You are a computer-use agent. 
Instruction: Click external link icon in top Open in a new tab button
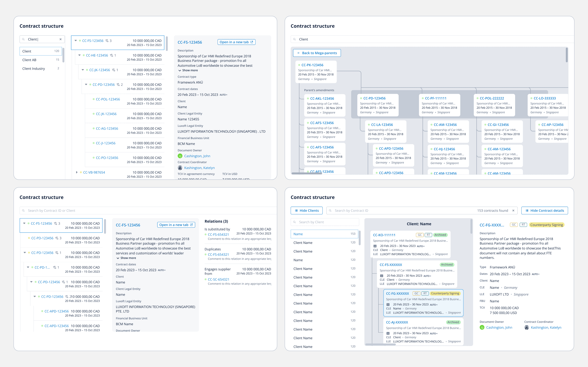pyautogui.click(x=252, y=42)
